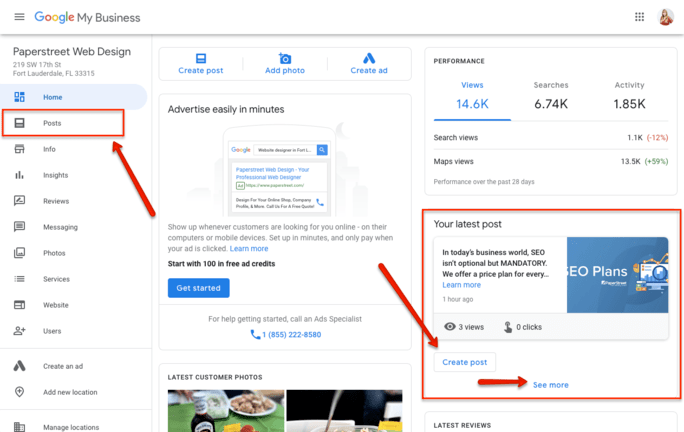Click the Insights bar chart icon
Viewport: 684px width, 432px height.
pos(20,175)
